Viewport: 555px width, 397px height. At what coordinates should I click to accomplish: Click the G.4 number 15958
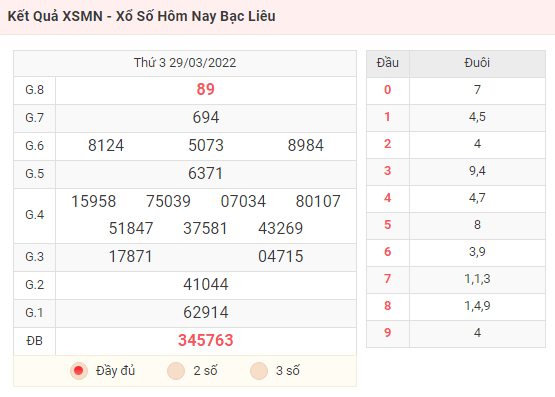[x=93, y=201]
